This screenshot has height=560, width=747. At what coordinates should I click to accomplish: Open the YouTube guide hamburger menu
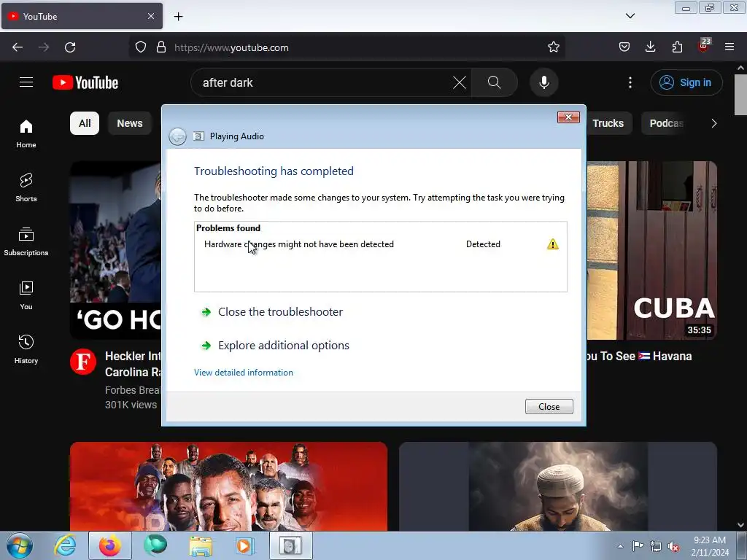26,82
